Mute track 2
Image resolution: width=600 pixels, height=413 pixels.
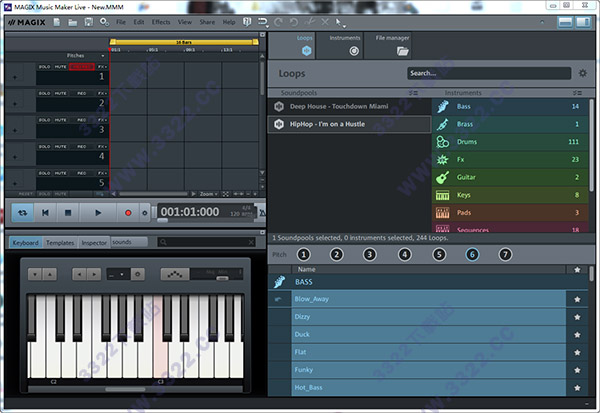[x=60, y=93]
